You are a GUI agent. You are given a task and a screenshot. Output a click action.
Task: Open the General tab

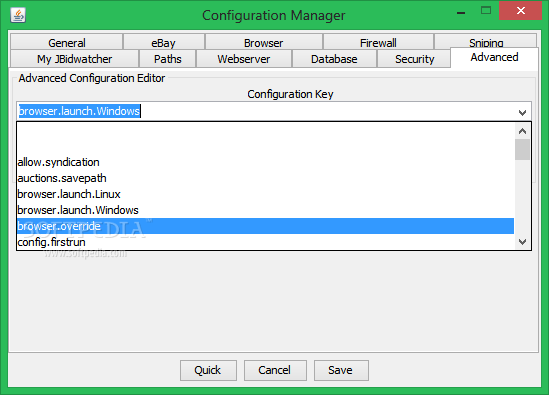(x=67, y=42)
